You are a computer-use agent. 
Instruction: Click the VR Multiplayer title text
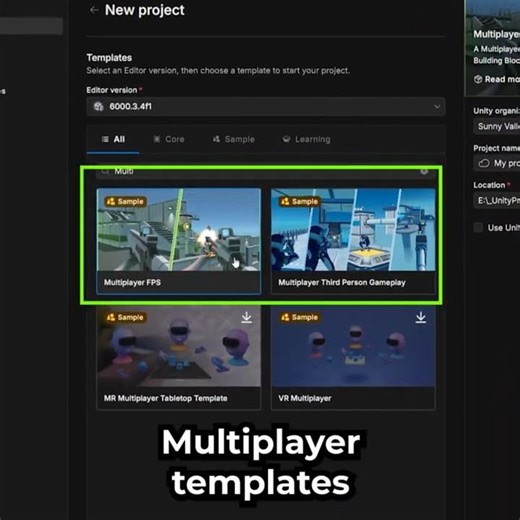(x=305, y=398)
